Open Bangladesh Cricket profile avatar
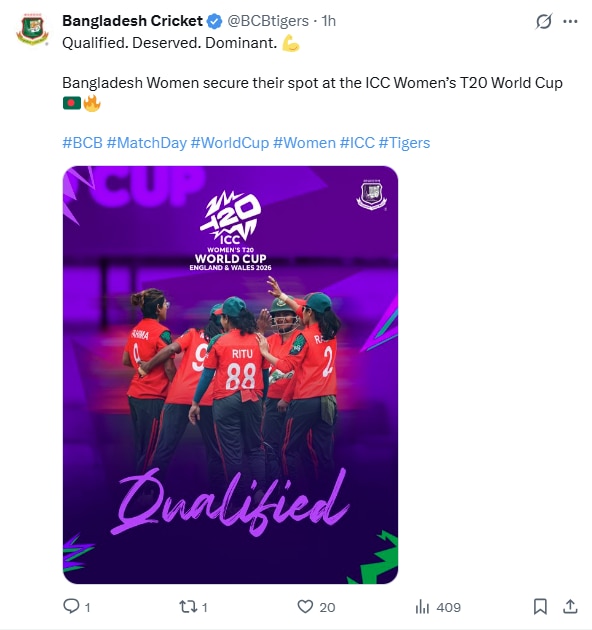This screenshot has height=630, width=592. click(x=32, y=29)
